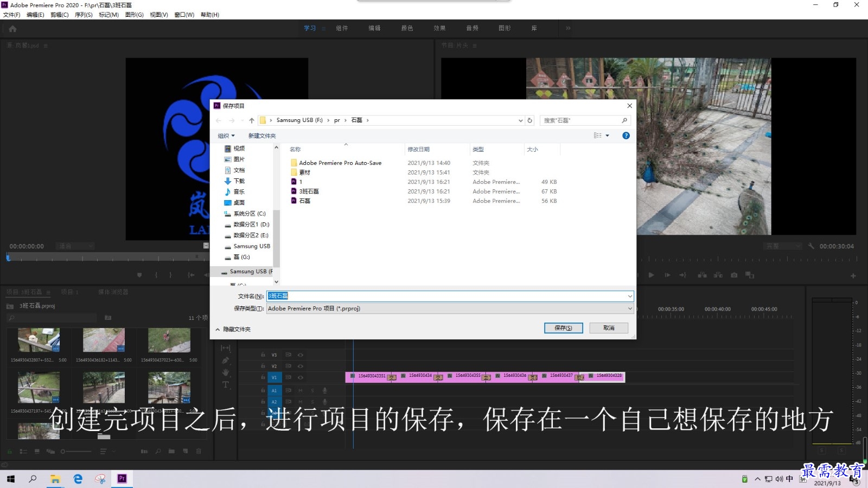The image size is (868, 488).
Task: Click the pr folder in the path bar
Action: (x=337, y=120)
